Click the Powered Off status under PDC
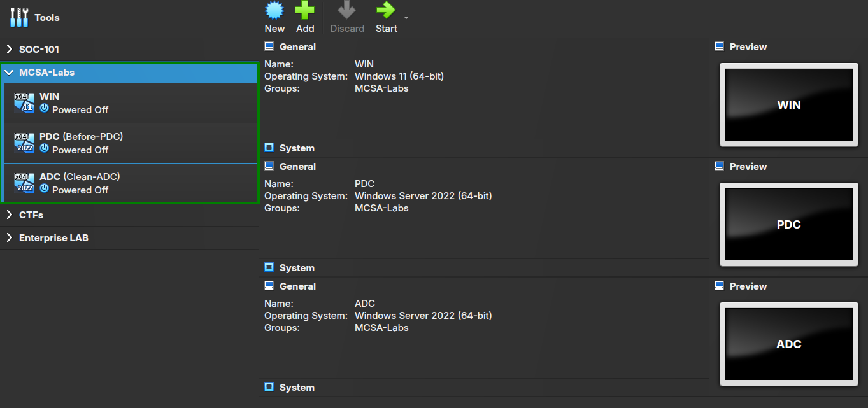The height and width of the screenshot is (408, 868). click(x=80, y=150)
